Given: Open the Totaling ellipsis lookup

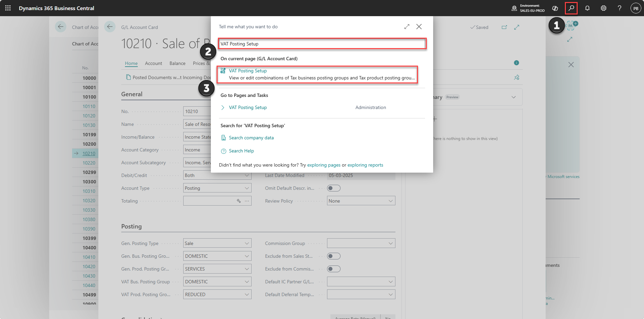Looking at the screenshot, I should pos(247,201).
